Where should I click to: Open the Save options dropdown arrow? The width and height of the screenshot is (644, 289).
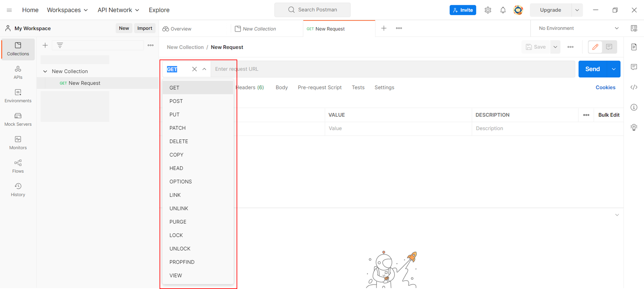pos(555,47)
